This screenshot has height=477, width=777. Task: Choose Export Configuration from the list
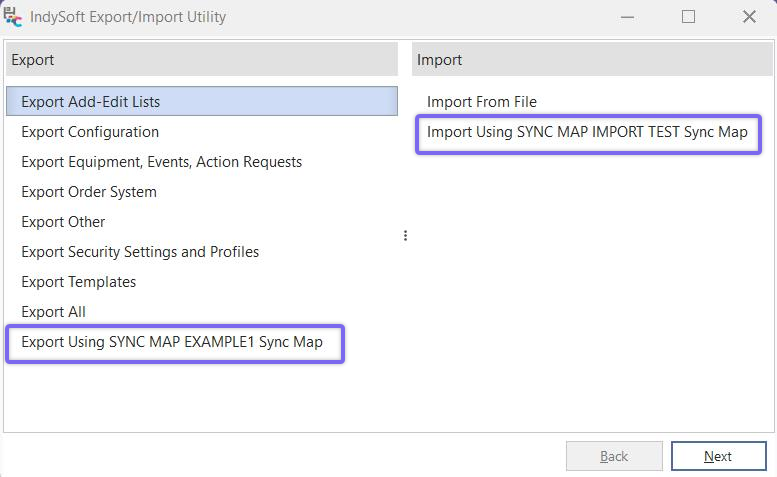[90, 132]
